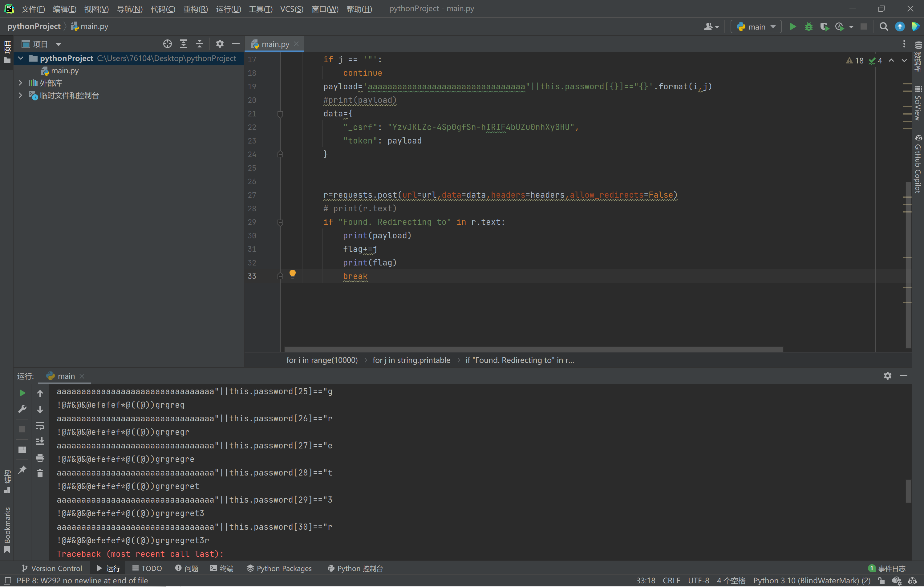Clear all console output with trash icon

(x=40, y=473)
